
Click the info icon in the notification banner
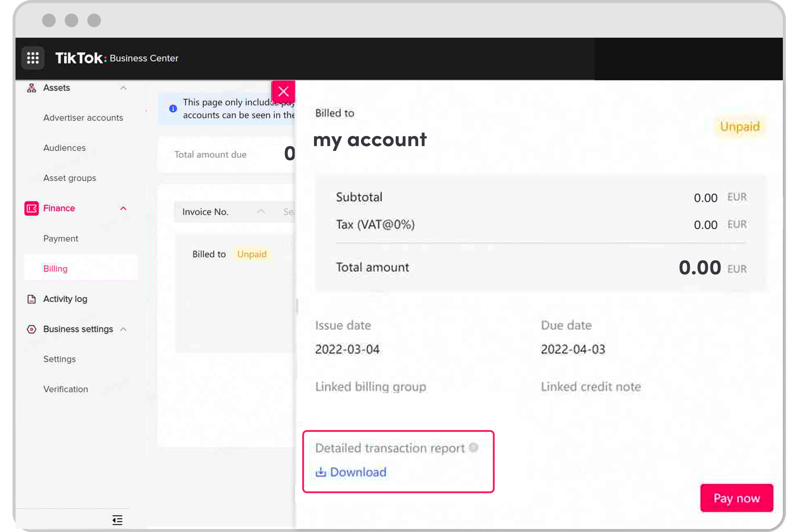[173, 109]
